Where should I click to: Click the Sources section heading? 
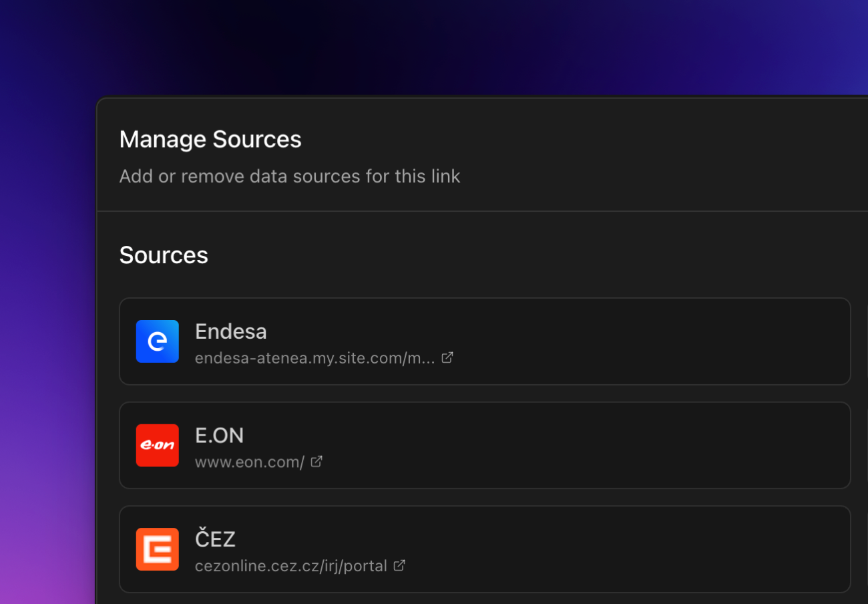[x=164, y=255]
